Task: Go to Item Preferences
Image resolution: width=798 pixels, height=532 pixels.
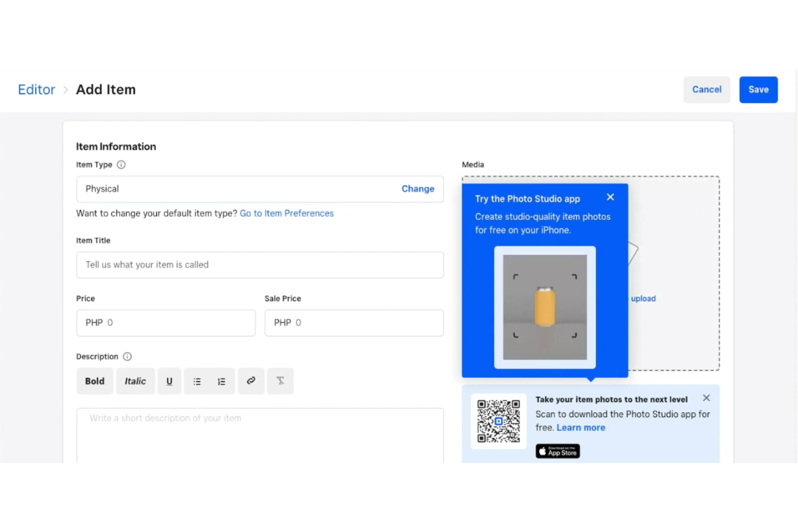Action: [286, 213]
